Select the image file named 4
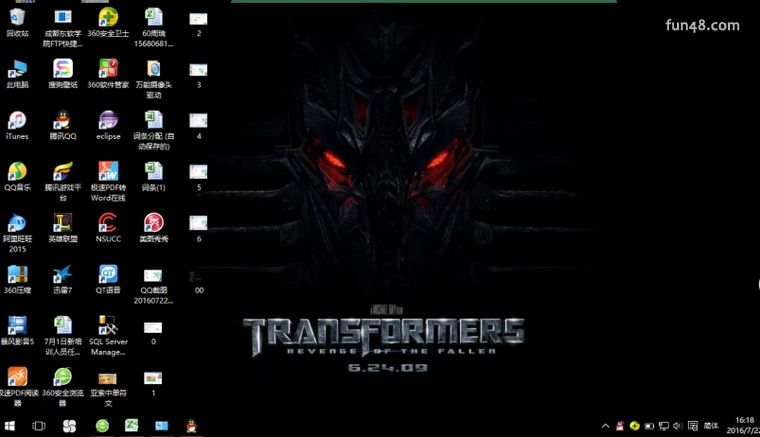The width and height of the screenshot is (760, 437). coord(198,121)
